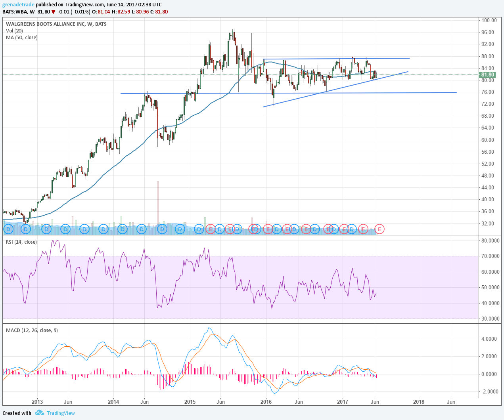Click the D marker above the Jun 2014 label
Viewport: 504px width, 420px height.
pos(141,229)
